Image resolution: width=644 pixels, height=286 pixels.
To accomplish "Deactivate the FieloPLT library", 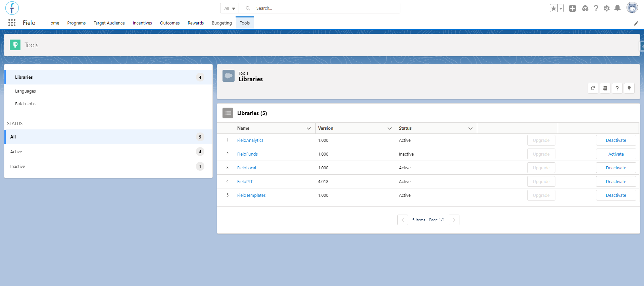I will click(x=616, y=182).
